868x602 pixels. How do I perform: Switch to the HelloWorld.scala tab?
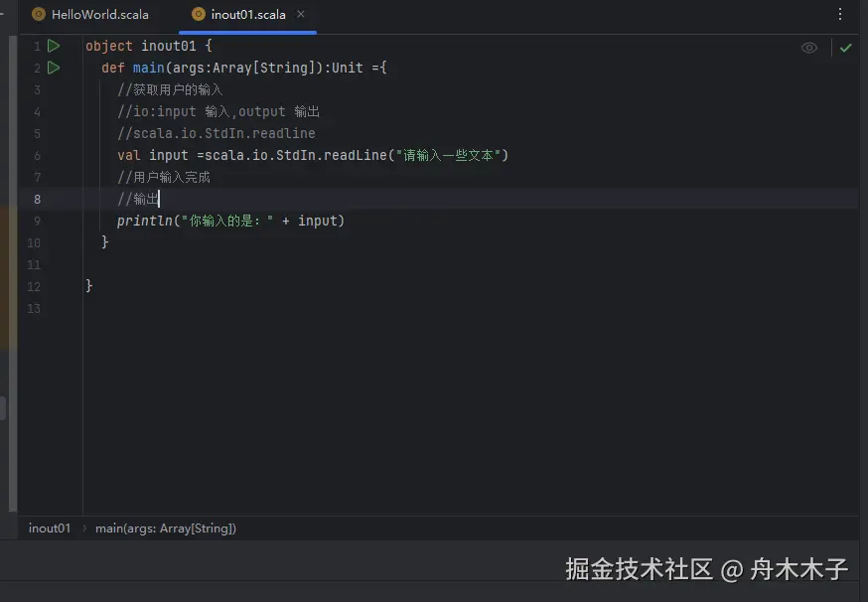click(99, 15)
